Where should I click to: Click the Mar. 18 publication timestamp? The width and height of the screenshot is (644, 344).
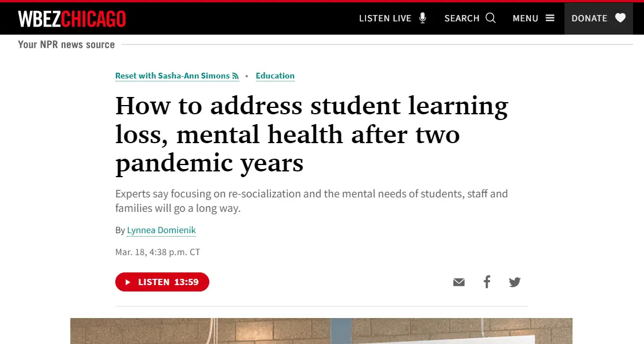(x=157, y=252)
